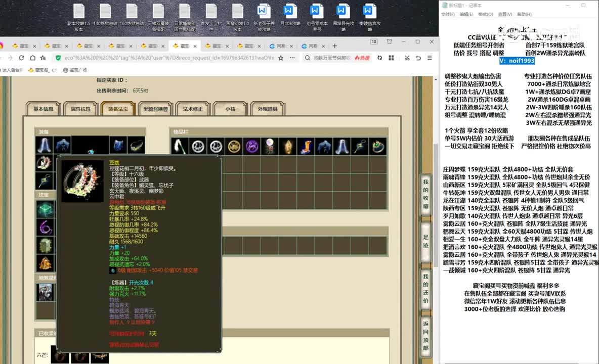Click the browser URL address field
Image resolution: width=599 pixels, height=364 pixels.
coord(169,58)
